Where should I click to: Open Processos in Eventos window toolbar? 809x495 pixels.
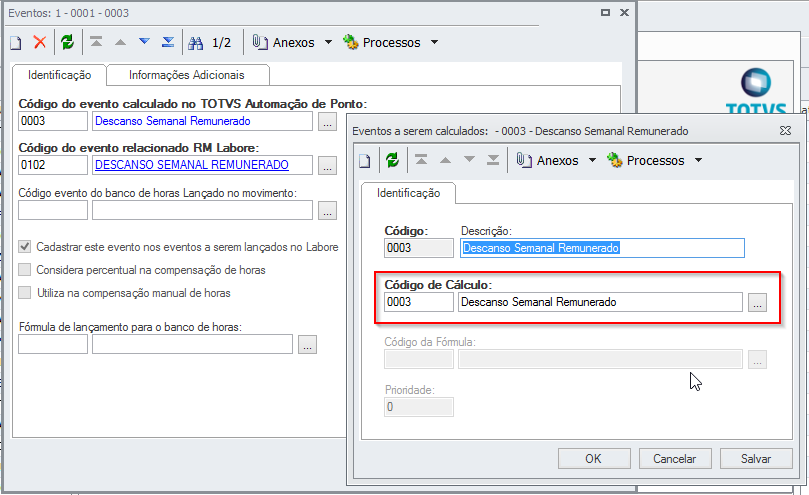[x=382, y=42]
